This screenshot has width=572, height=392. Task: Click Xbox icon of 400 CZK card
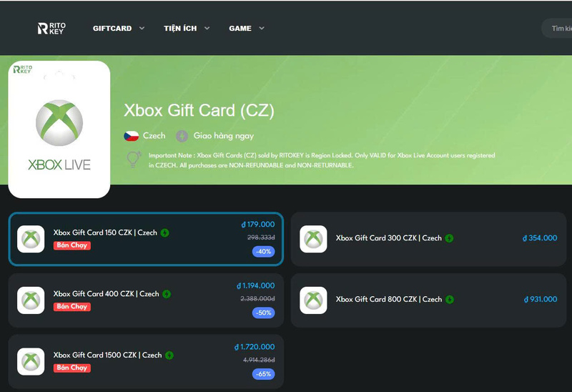(31, 300)
